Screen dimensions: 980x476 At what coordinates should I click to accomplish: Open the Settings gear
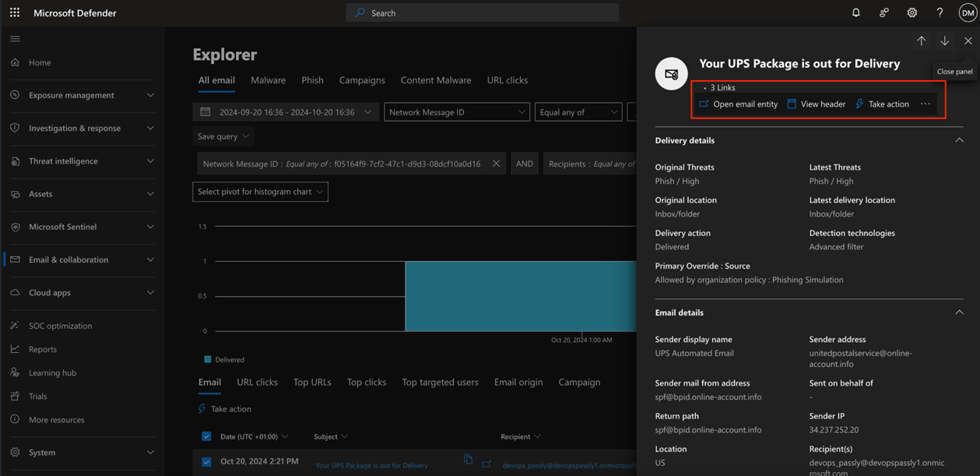pos(911,12)
